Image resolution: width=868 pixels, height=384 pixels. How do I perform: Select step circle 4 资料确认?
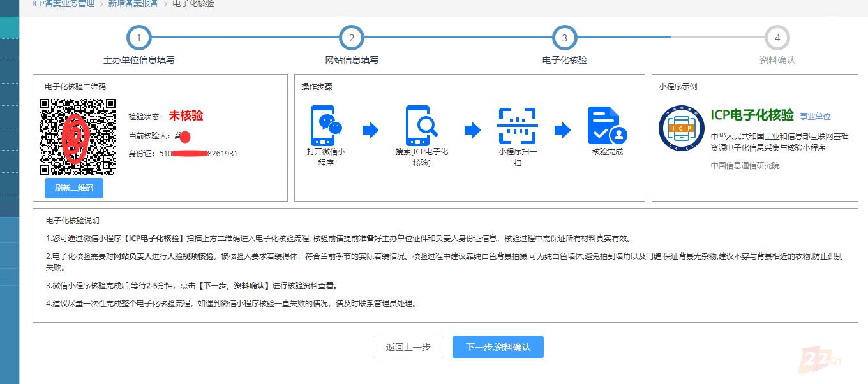(x=777, y=37)
